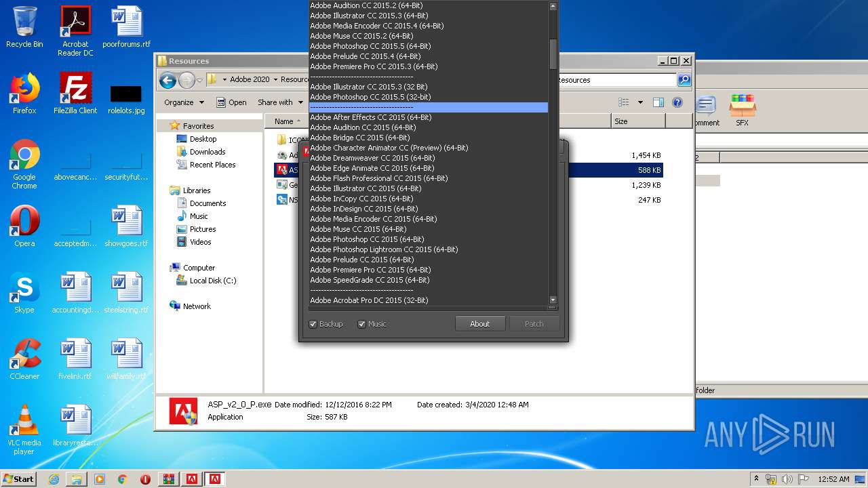This screenshot has width=868, height=488.
Task: Open the Organize dropdown menu
Action: pyautogui.click(x=184, y=102)
